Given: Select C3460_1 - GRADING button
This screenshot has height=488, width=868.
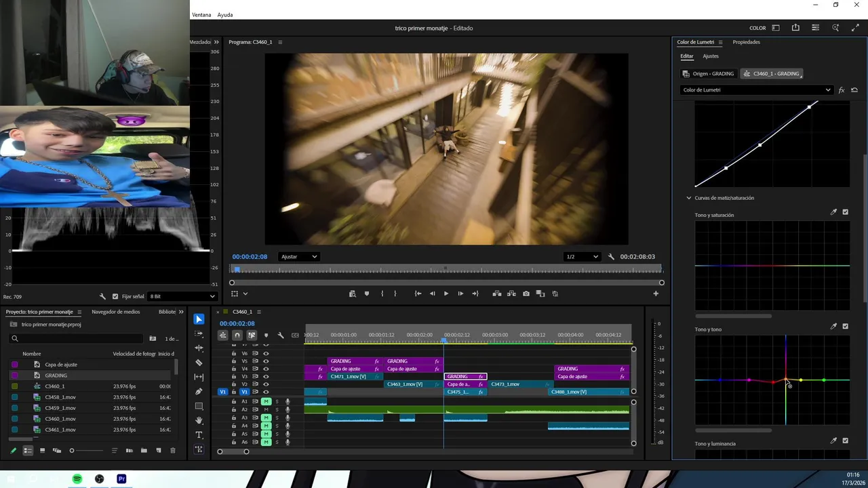Looking at the screenshot, I should click(772, 73).
